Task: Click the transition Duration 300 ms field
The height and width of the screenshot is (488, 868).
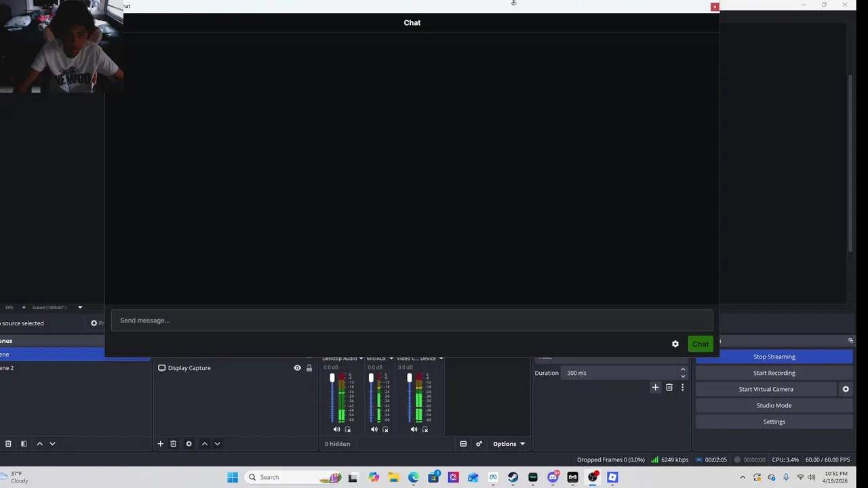Action: (618, 373)
